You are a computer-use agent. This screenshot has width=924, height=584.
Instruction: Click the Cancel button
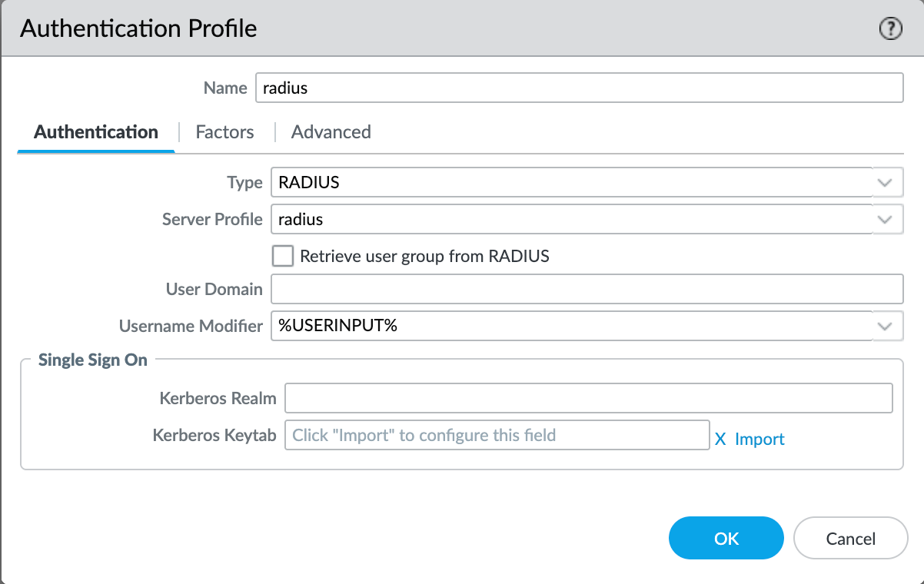tap(850, 538)
